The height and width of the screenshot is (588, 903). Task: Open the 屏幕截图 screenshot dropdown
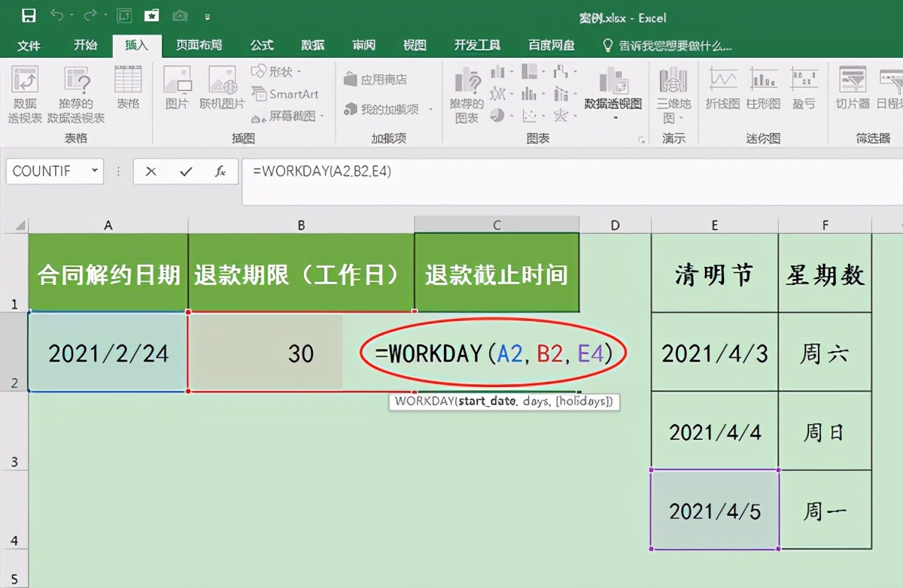[x=287, y=116]
